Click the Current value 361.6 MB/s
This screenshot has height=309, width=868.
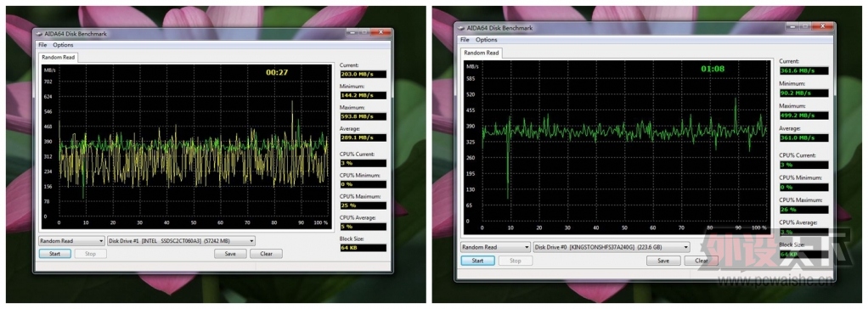pos(803,70)
